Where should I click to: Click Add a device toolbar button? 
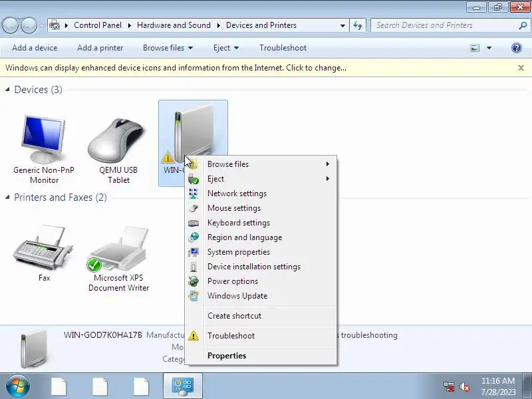point(35,48)
